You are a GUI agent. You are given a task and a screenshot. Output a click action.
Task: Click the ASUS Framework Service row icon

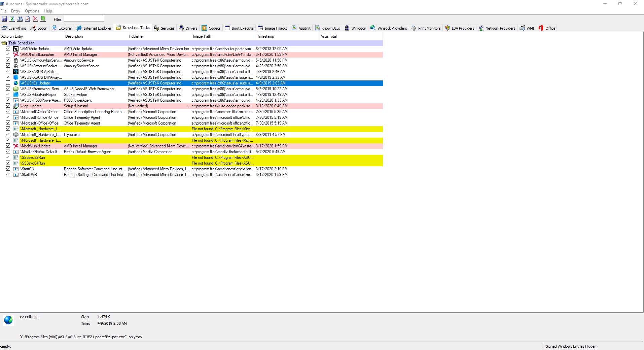point(16,89)
